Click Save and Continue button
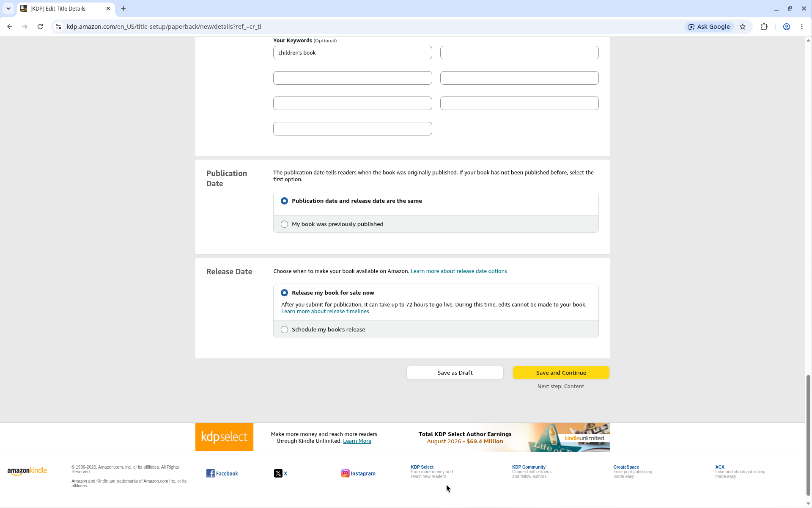This screenshot has height=508, width=812. (561, 373)
